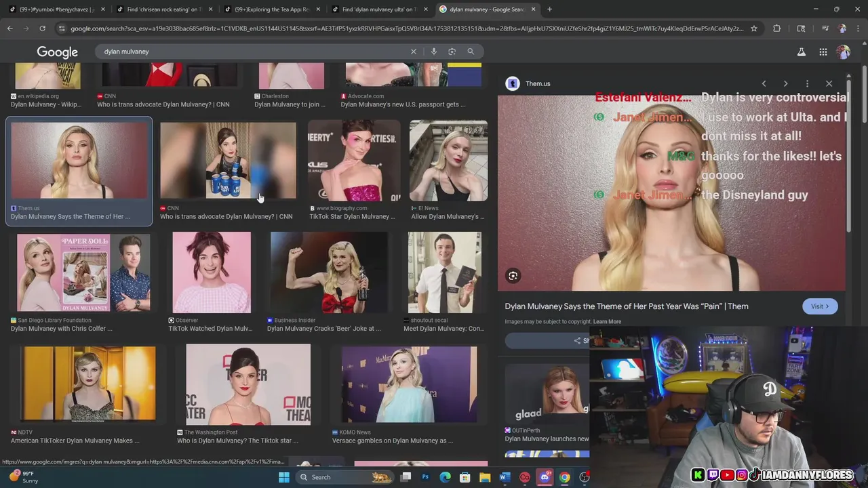Open E! News 'Allow Dylan Mulvaney's' image

[448, 161]
